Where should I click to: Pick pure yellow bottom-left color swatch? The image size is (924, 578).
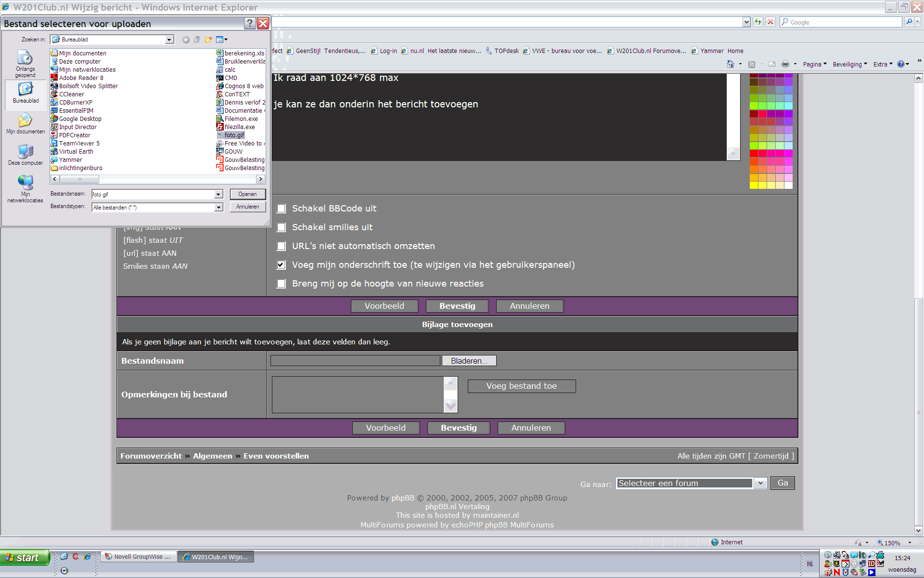pos(754,185)
